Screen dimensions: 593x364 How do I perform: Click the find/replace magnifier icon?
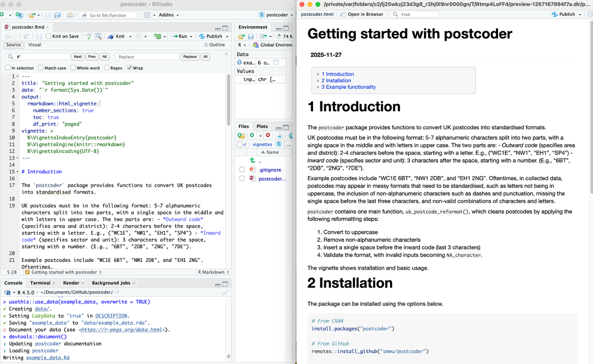click(x=98, y=36)
